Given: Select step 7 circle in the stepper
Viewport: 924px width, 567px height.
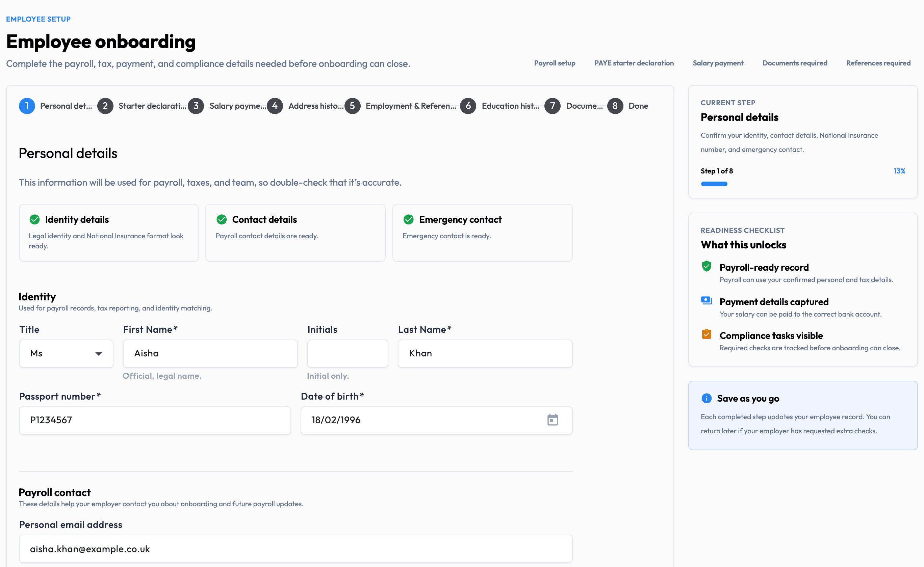Looking at the screenshot, I should 553,106.
